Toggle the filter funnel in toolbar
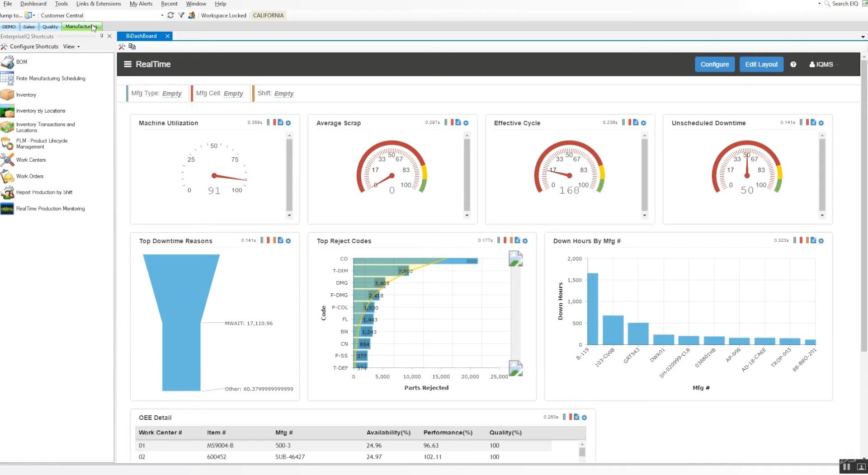The width and height of the screenshot is (868, 475). 181,15
